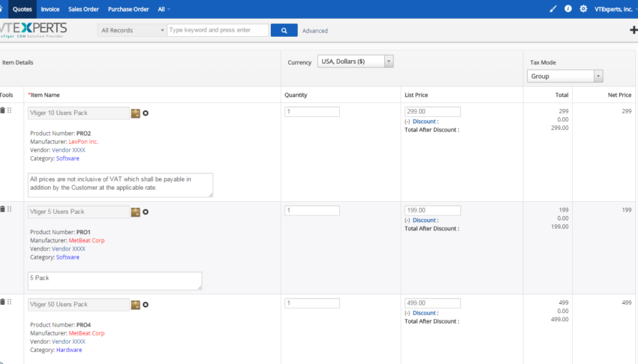Open the Hardware category link

(69, 350)
